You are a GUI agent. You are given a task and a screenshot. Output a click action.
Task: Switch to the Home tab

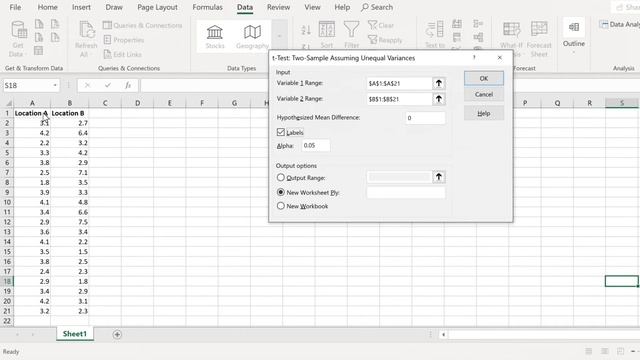47,7
